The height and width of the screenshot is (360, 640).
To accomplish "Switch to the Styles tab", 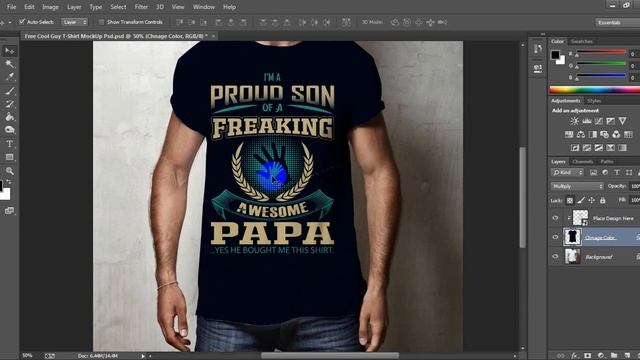I will pos(594,101).
